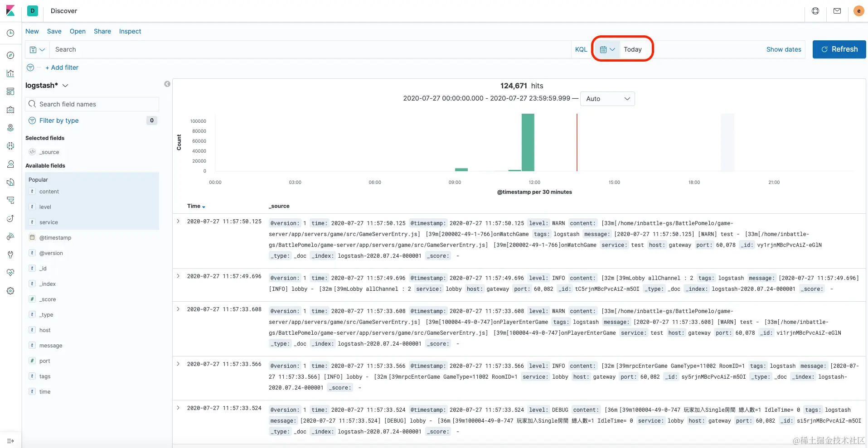Expand the 11:57:33.608 log row
This screenshot has width=868, height=448.
click(178, 309)
